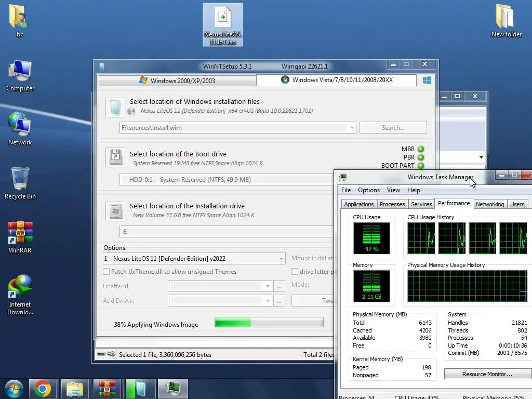532x399 pixels.
Task: Open Windows Explorer from the taskbar
Action: coord(75,389)
